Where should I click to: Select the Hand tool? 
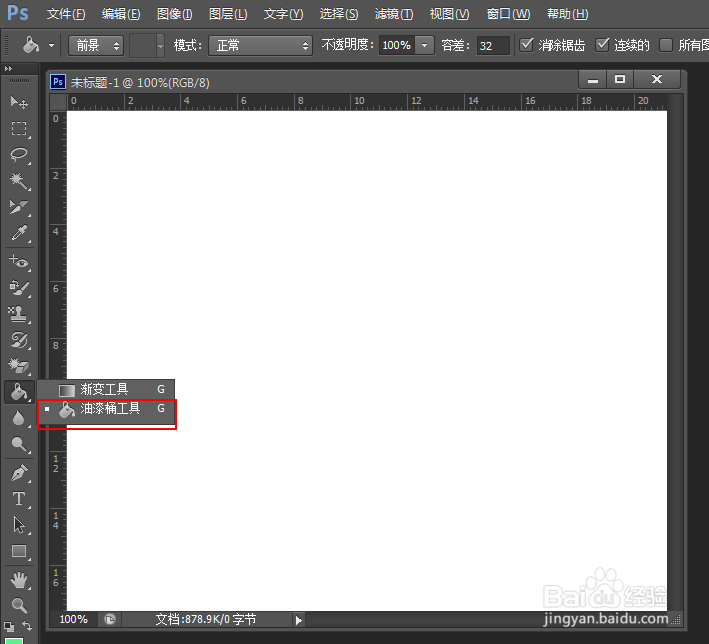pyautogui.click(x=19, y=580)
